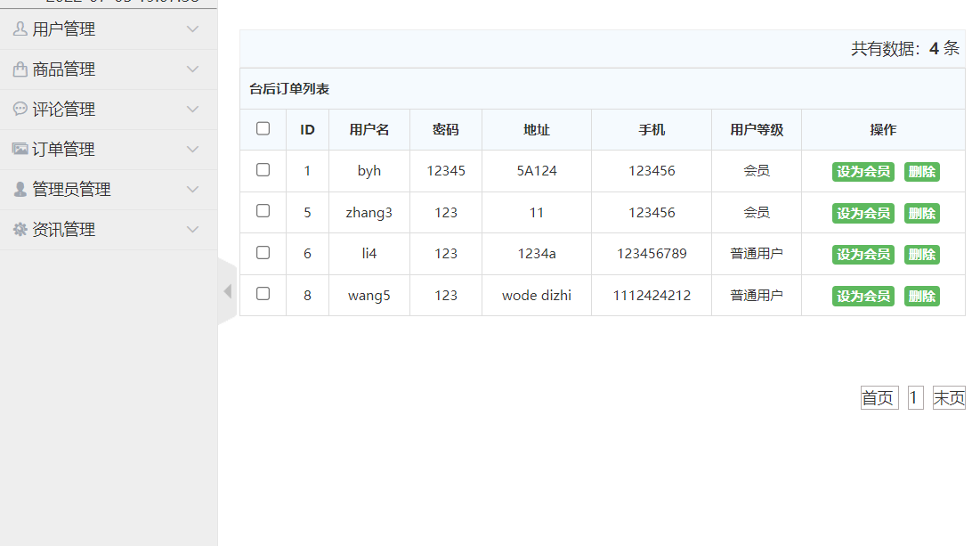Click the 用户名 column header

[369, 129]
